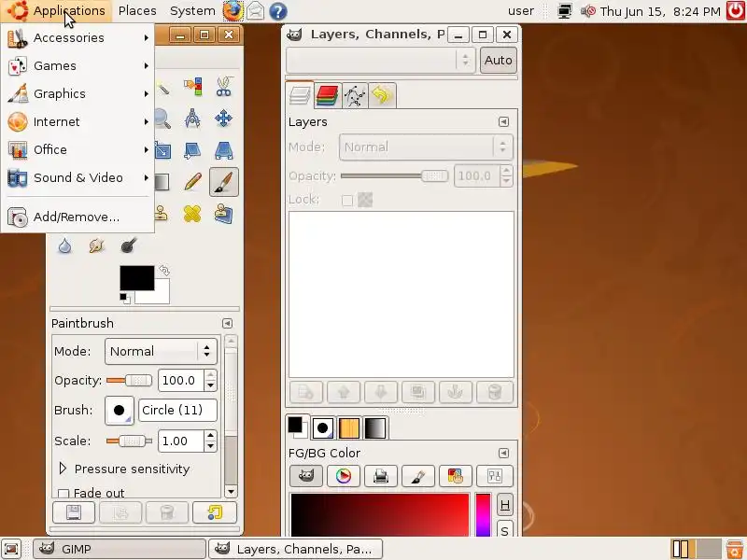Open the brush picker preview button
Image resolution: width=747 pixels, height=560 pixels.
tap(120, 410)
